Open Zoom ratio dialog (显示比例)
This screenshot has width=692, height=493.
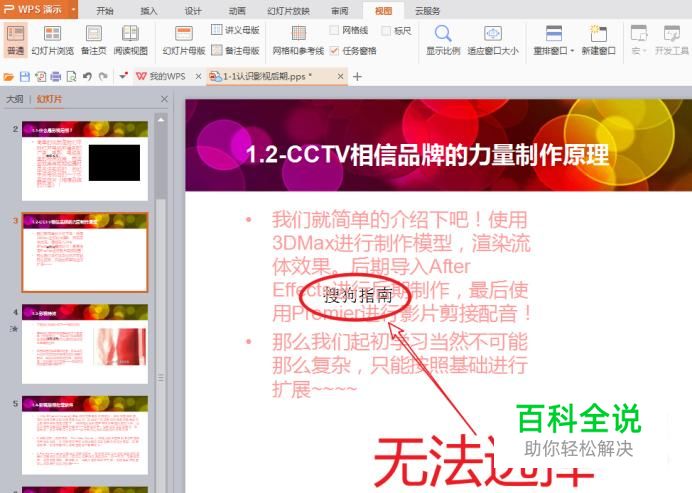tap(443, 40)
